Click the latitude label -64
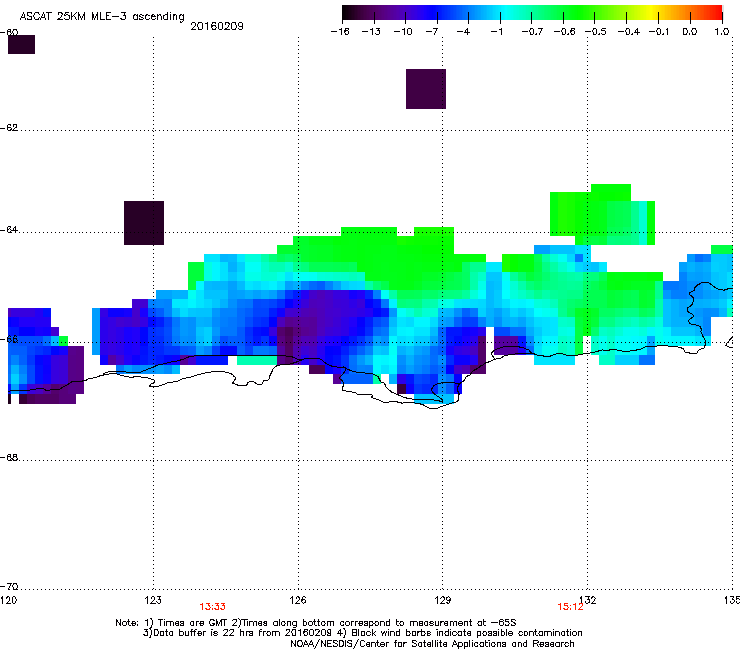The height and width of the screenshot is (650, 740). pos(9,230)
